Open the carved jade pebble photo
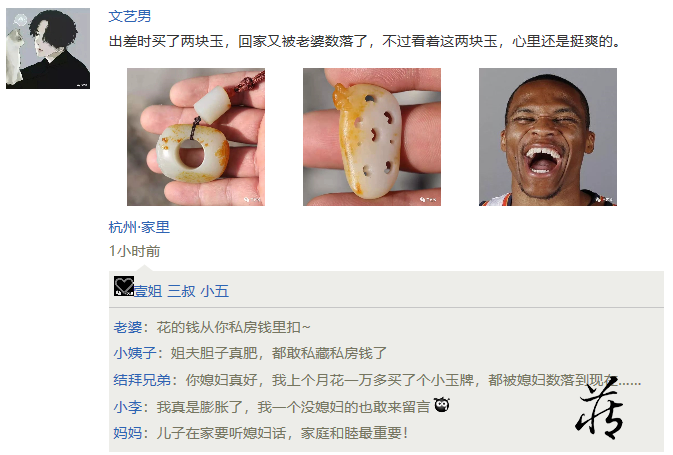673x455 pixels. point(372,137)
